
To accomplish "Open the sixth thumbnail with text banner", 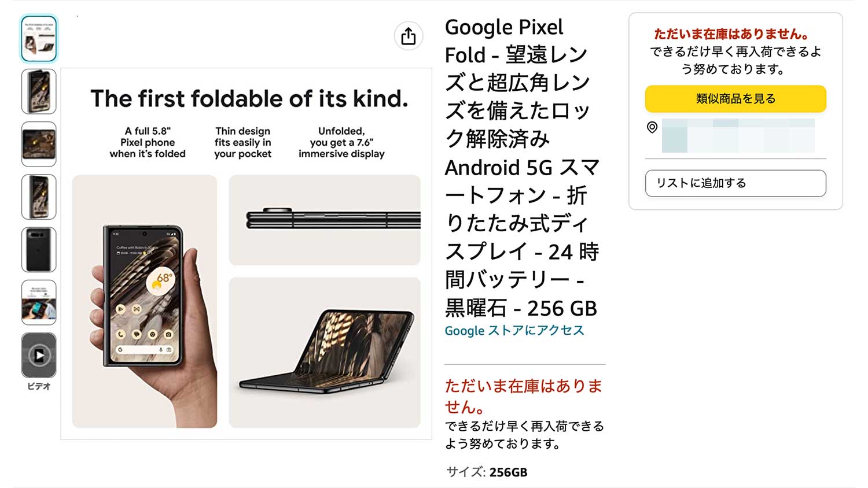I will (x=39, y=302).
